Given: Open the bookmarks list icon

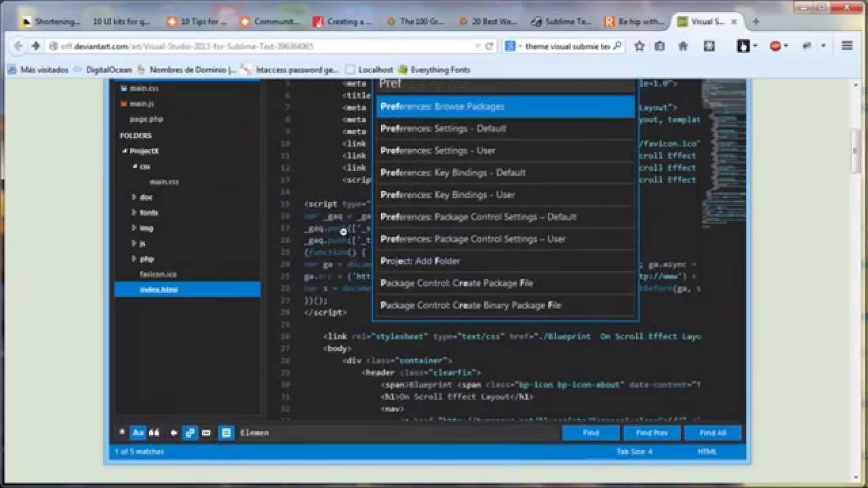Looking at the screenshot, I should (660, 46).
